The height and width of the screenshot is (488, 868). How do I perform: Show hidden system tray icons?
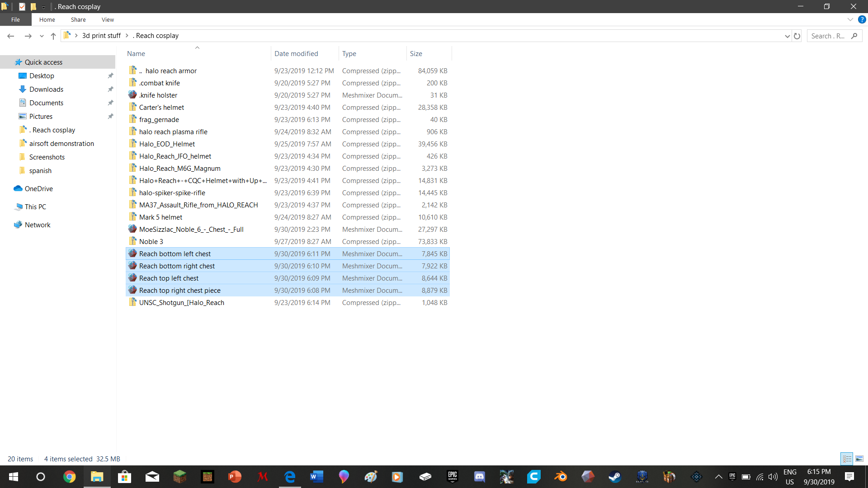tap(718, 477)
